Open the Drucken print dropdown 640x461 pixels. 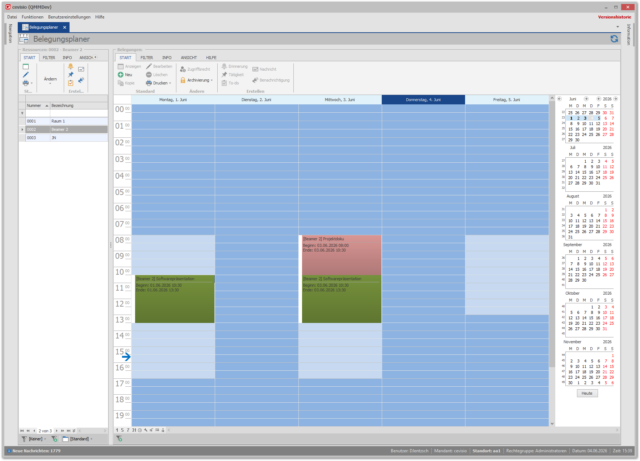click(x=158, y=83)
